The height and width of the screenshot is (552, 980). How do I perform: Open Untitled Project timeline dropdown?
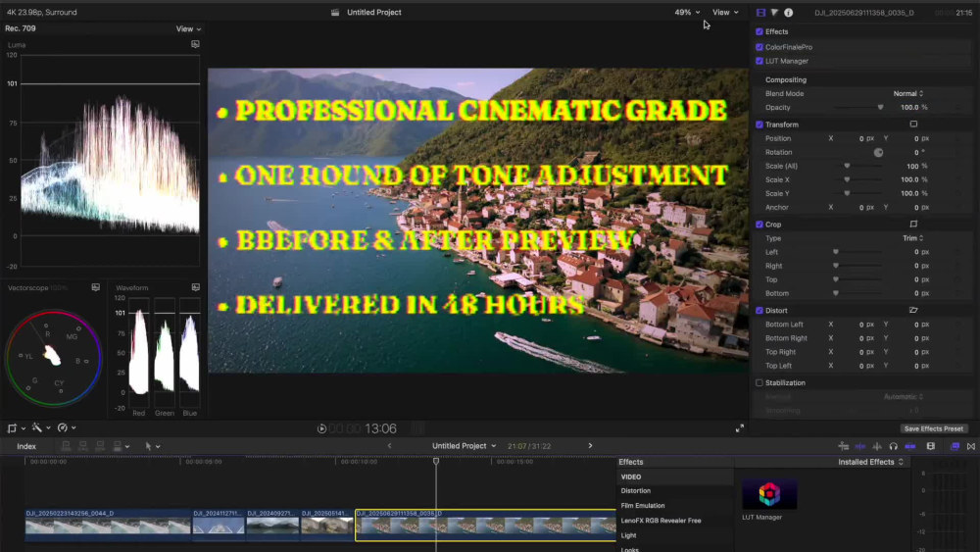click(464, 446)
